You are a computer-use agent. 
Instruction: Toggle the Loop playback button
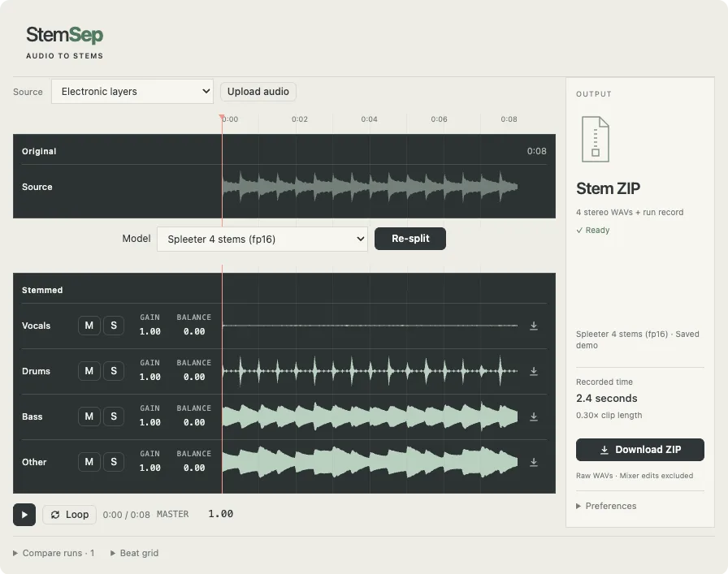(x=70, y=515)
